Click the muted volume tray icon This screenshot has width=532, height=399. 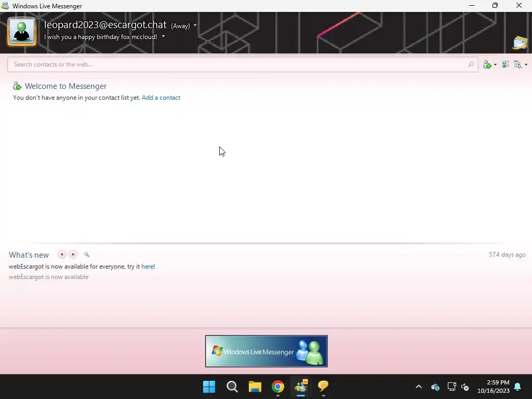point(465,387)
